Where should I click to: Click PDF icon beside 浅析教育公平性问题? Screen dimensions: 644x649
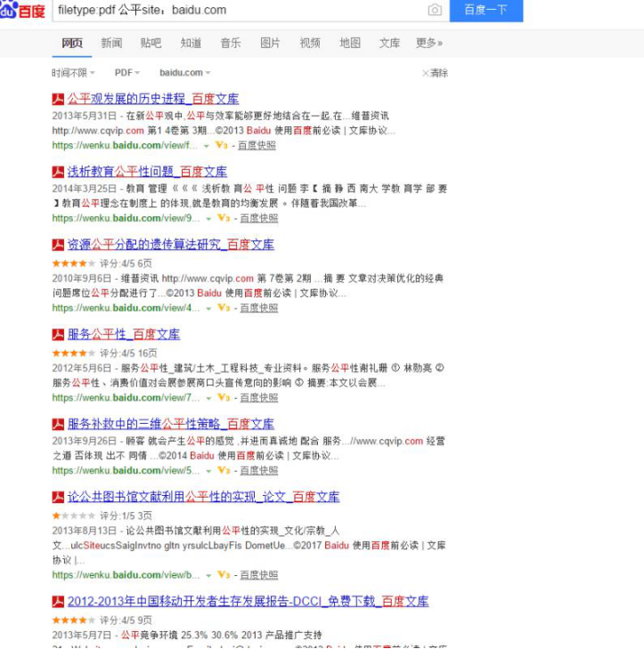58,172
